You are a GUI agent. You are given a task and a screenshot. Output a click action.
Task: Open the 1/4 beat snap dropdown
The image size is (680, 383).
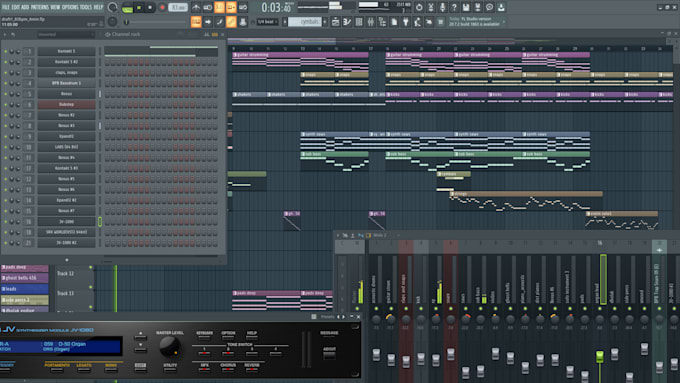click(268, 22)
